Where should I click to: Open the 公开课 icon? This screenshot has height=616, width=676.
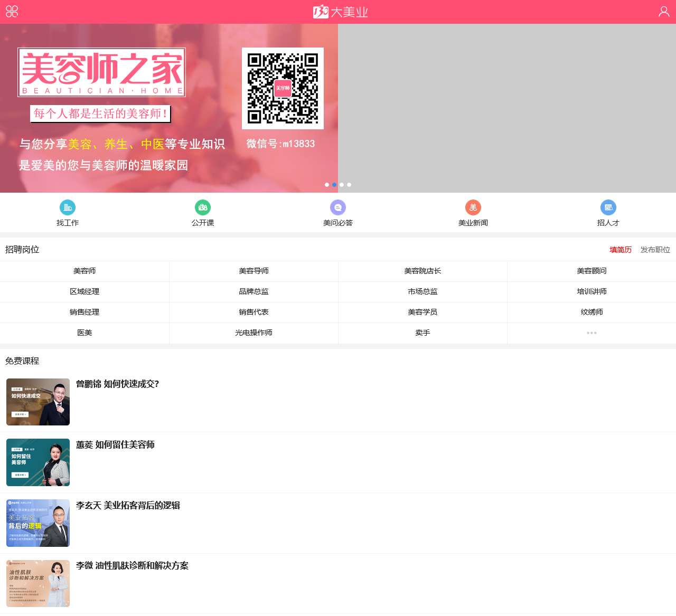point(203,207)
